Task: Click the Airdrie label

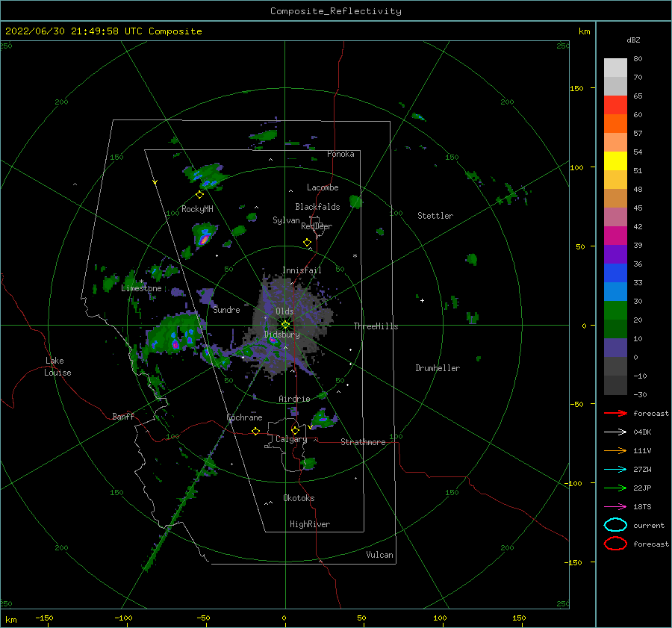Action: (x=294, y=399)
